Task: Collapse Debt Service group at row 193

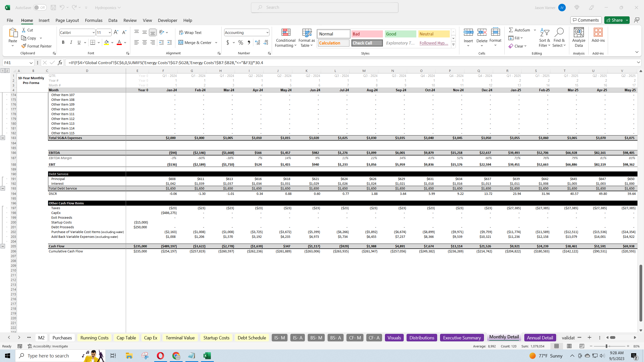Action: point(3,188)
